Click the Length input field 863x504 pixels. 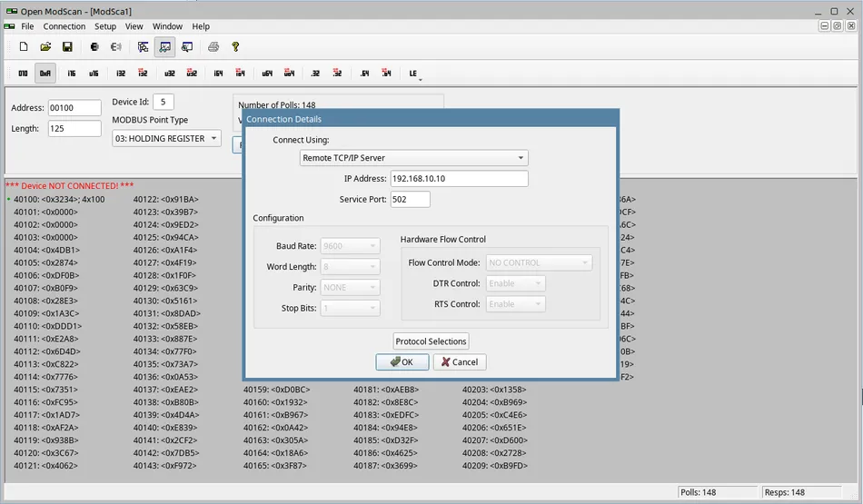click(74, 129)
